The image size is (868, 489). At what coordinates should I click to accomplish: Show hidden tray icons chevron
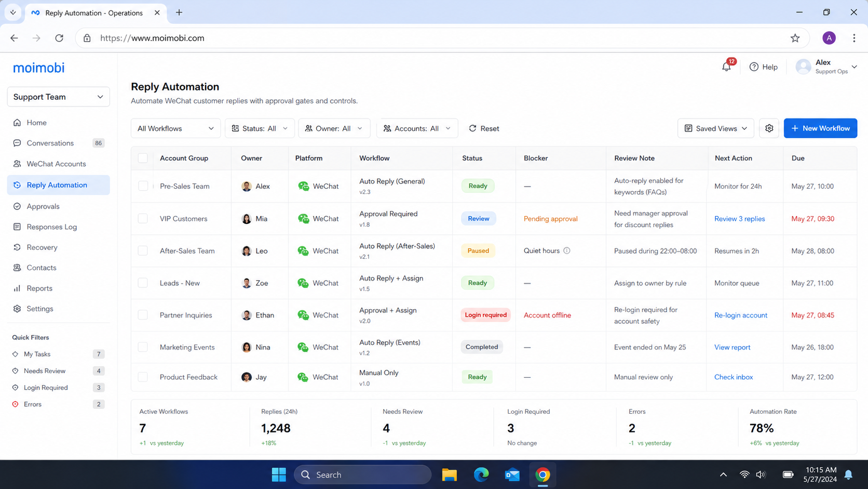click(723, 474)
